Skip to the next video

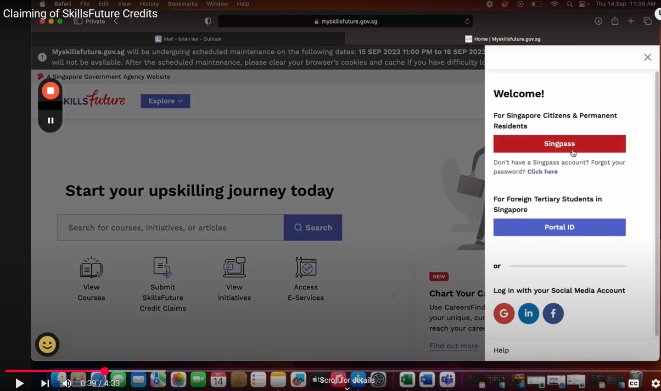coord(45,383)
